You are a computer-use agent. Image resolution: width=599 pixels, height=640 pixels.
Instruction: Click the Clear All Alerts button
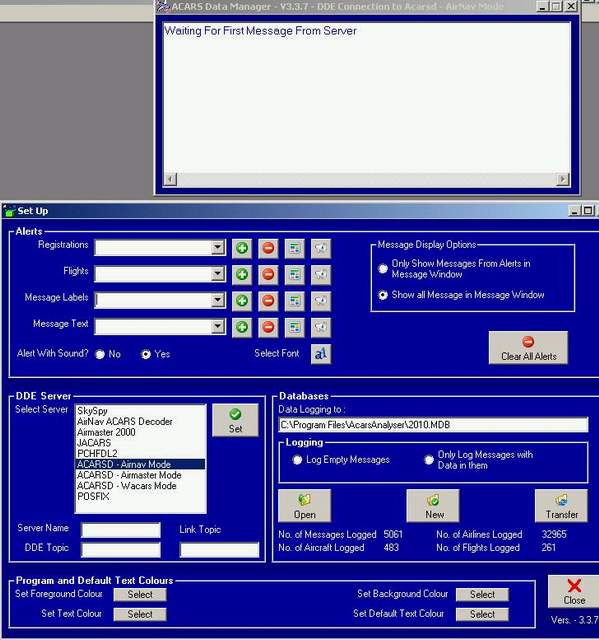click(x=528, y=348)
